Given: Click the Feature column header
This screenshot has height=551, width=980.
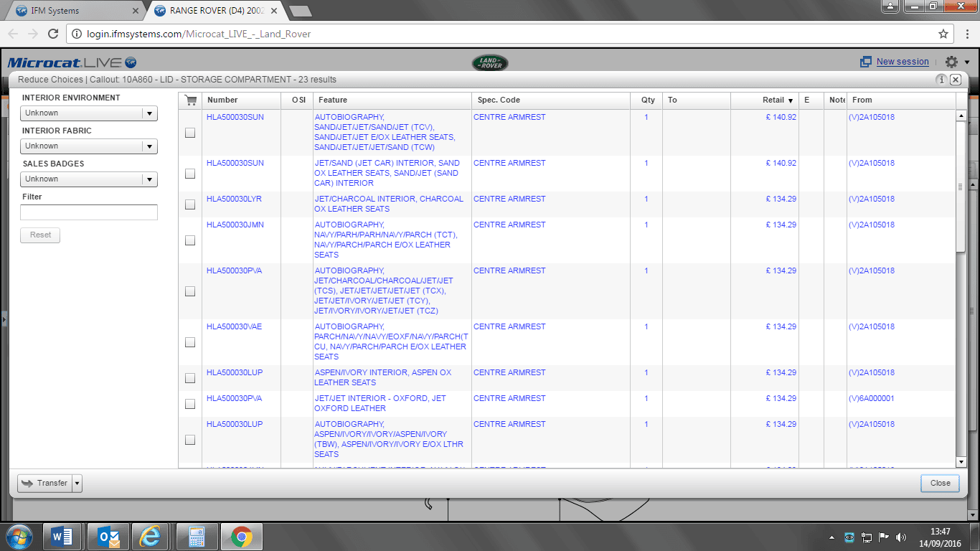Looking at the screenshot, I should (x=392, y=100).
